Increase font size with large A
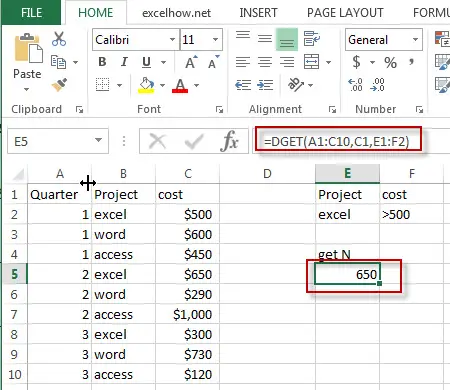The image size is (450, 390). [191, 62]
